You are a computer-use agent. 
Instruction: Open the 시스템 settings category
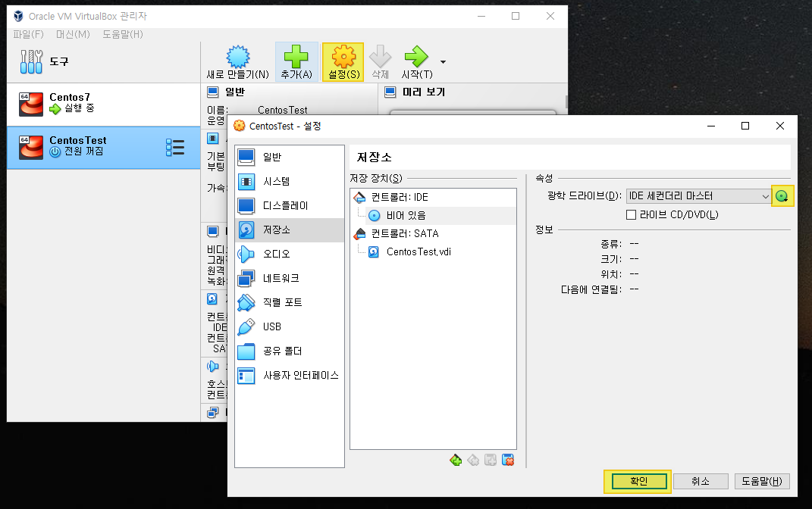tap(290, 181)
